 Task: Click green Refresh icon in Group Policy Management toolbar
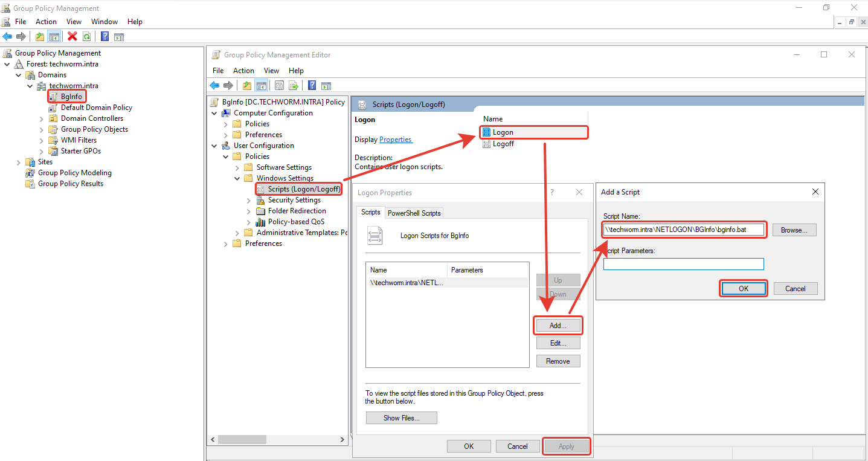click(87, 36)
